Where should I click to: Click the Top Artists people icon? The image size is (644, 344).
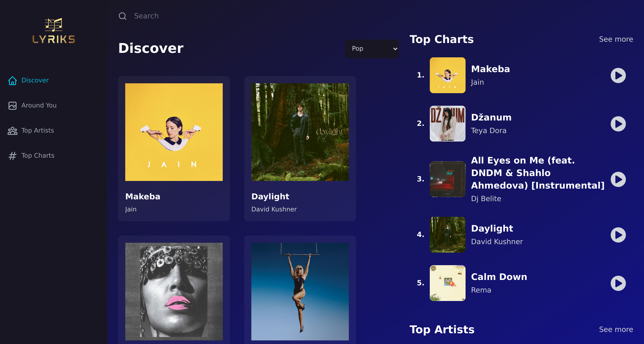click(12, 131)
